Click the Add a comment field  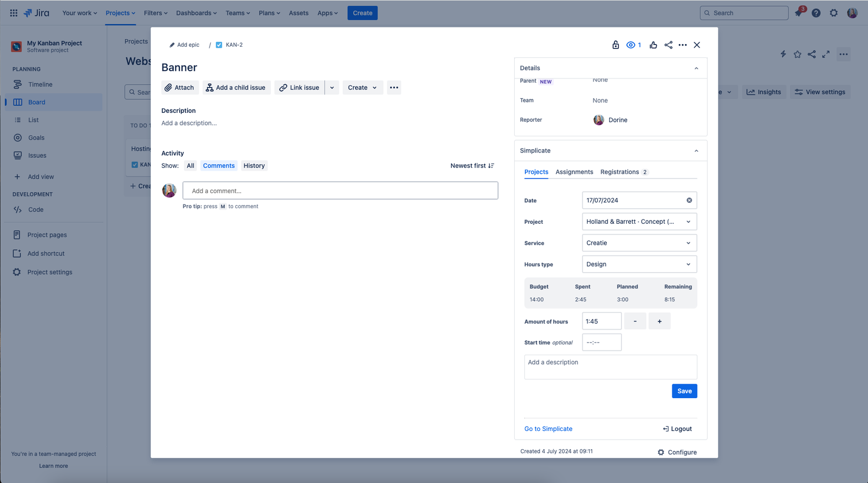(340, 191)
